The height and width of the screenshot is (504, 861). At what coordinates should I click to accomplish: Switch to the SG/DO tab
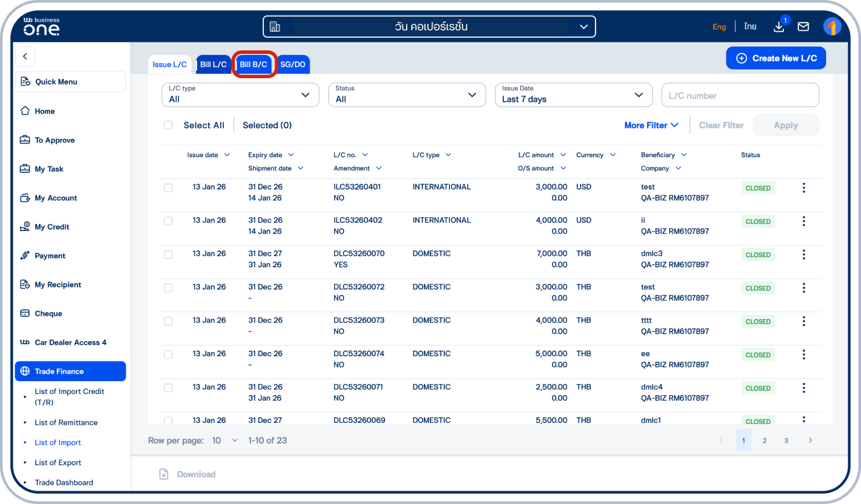293,64
